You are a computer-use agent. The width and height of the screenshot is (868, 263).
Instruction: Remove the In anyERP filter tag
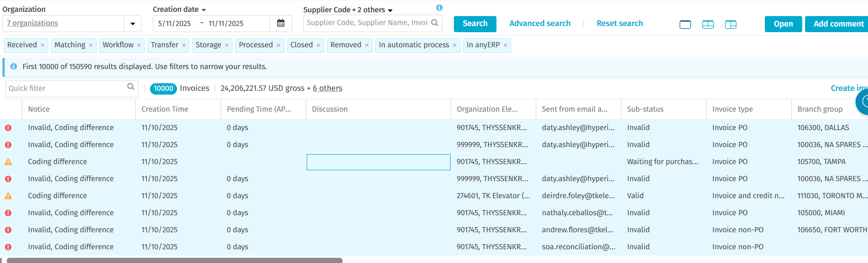point(505,45)
